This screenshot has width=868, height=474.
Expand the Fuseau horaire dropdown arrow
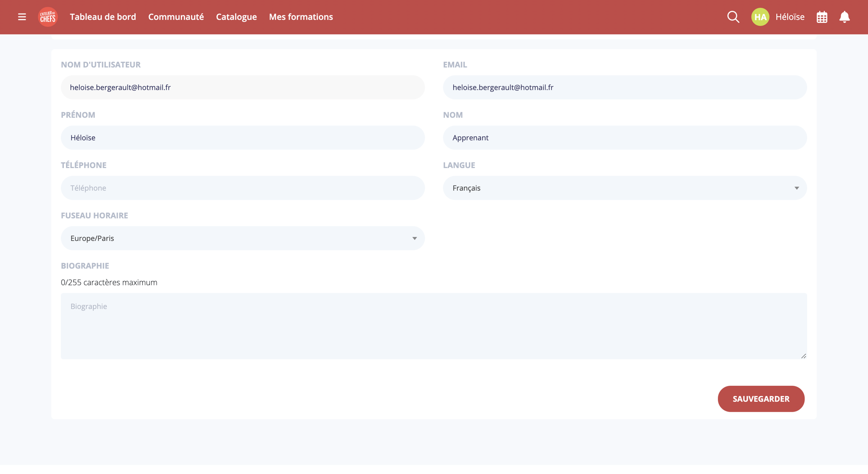pos(414,238)
